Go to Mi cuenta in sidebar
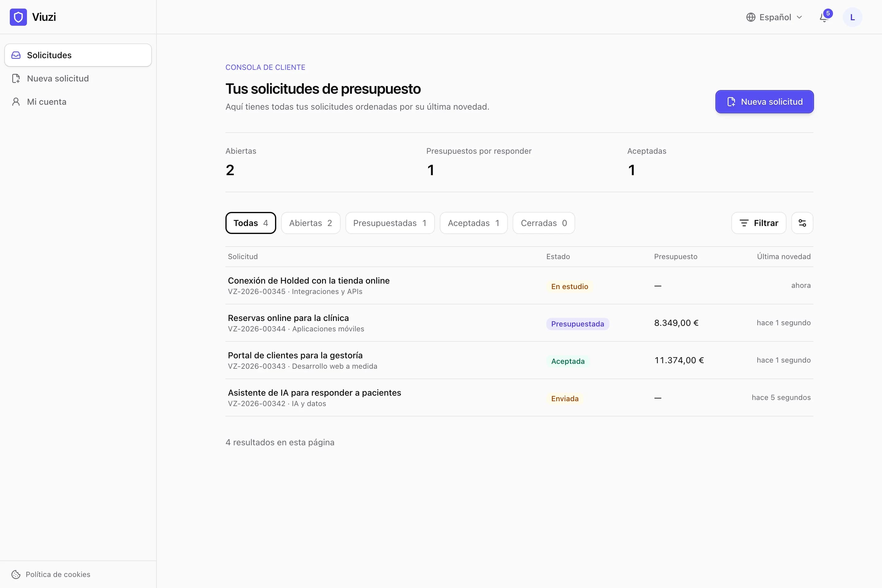This screenshot has width=882, height=588. click(78, 102)
